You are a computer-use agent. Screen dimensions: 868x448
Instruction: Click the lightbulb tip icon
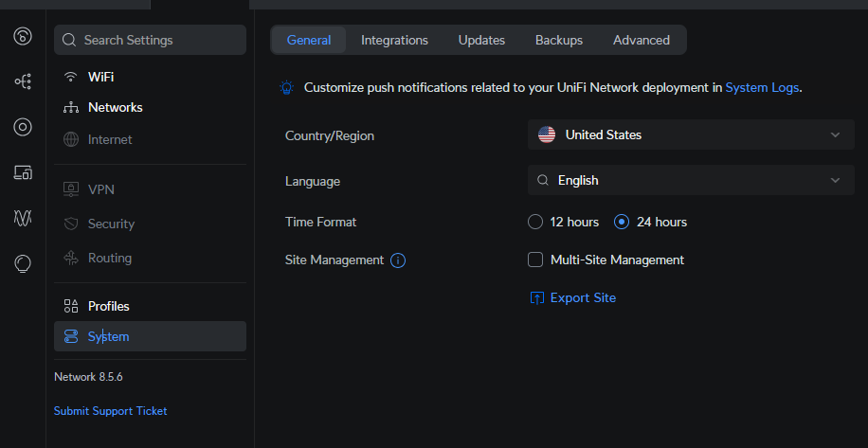pos(286,87)
